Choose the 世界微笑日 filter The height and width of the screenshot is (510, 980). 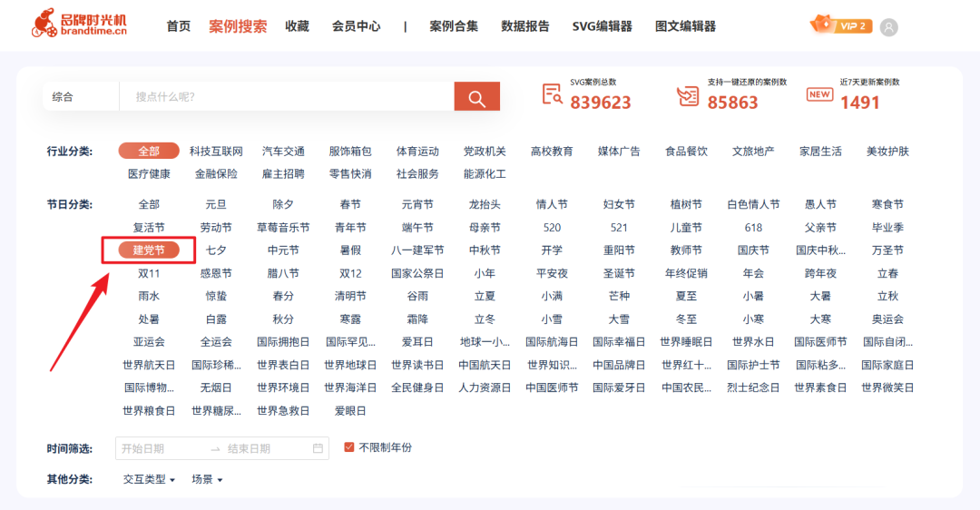click(x=887, y=387)
